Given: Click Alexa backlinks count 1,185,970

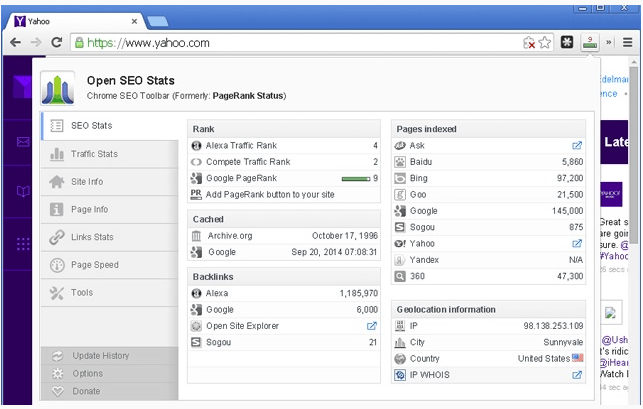Looking at the screenshot, I should 358,293.
